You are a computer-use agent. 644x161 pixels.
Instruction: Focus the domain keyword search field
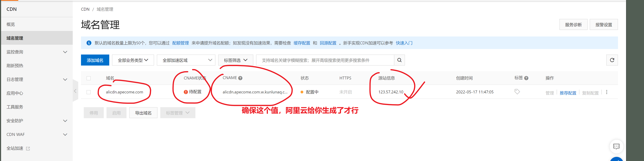325,60
